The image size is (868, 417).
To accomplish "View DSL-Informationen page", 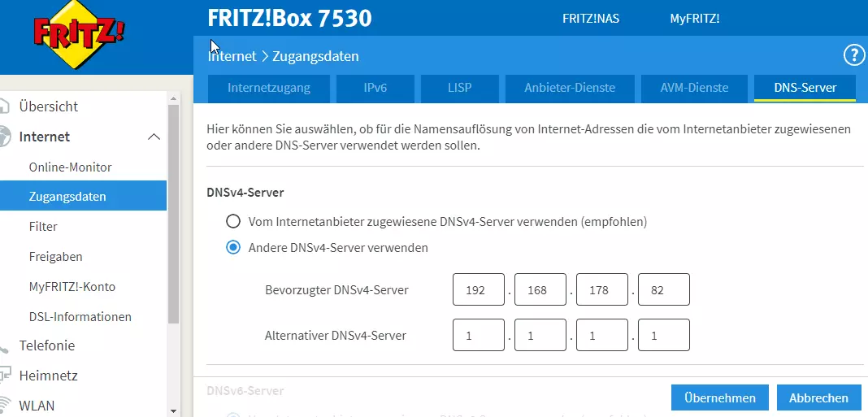I will pyautogui.click(x=80, y=317).
